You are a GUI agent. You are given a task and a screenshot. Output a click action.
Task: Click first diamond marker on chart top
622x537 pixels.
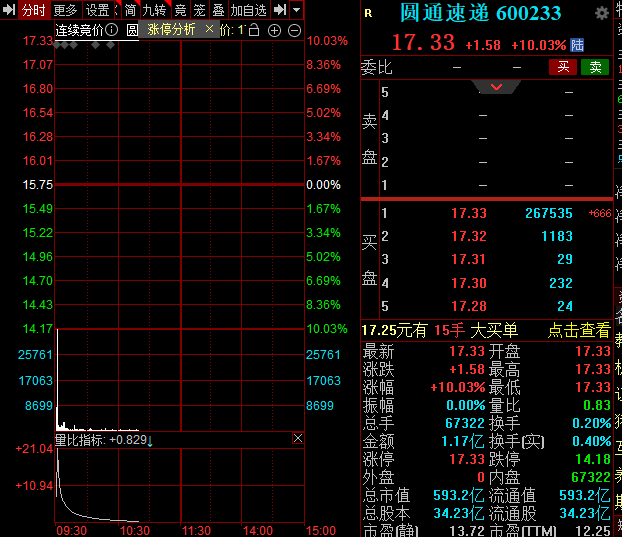[x=57, y=45]
